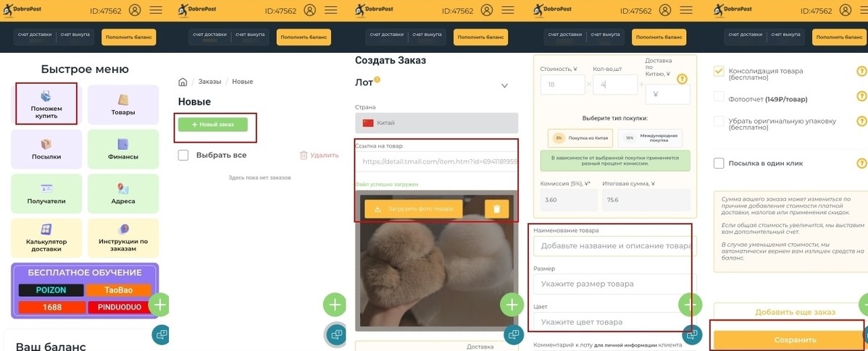
Task: Tap profile icon on Быстрое меню screen
Action: point(135,10)
